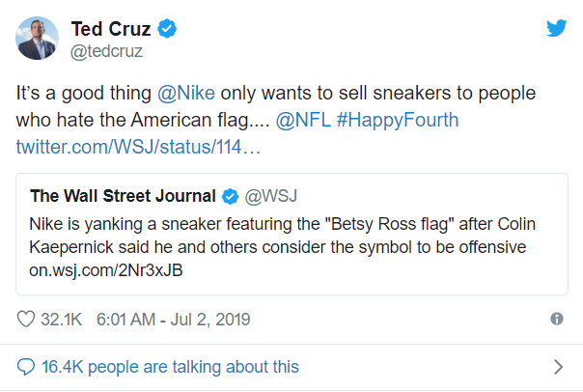Open the @Nike mention link
Viewport: 583px width, 392px height.
point(186,93)
